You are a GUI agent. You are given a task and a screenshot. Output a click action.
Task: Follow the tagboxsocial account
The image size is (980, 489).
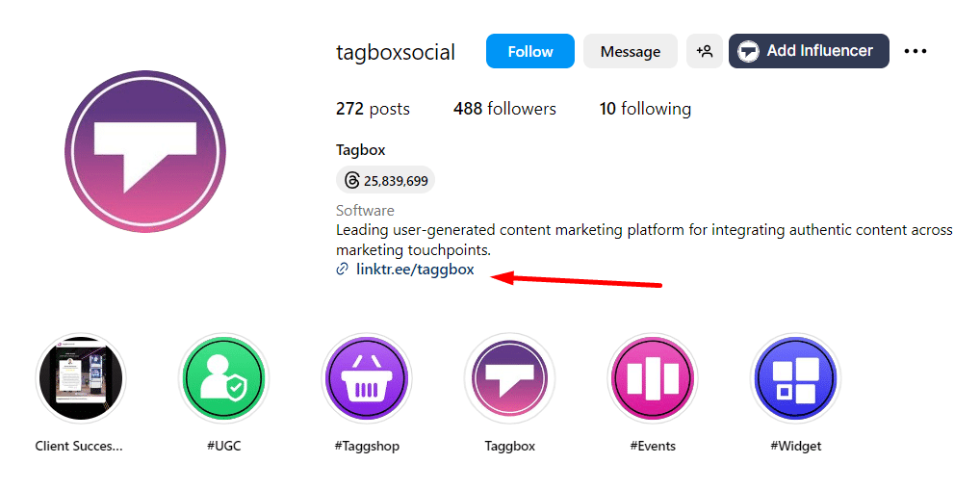529,51
